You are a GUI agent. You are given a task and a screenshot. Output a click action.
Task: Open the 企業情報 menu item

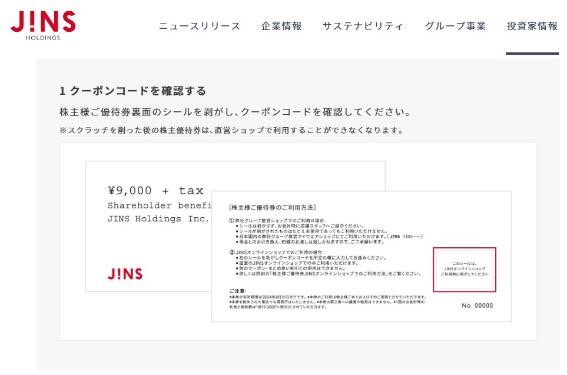(x=282, y=26)
